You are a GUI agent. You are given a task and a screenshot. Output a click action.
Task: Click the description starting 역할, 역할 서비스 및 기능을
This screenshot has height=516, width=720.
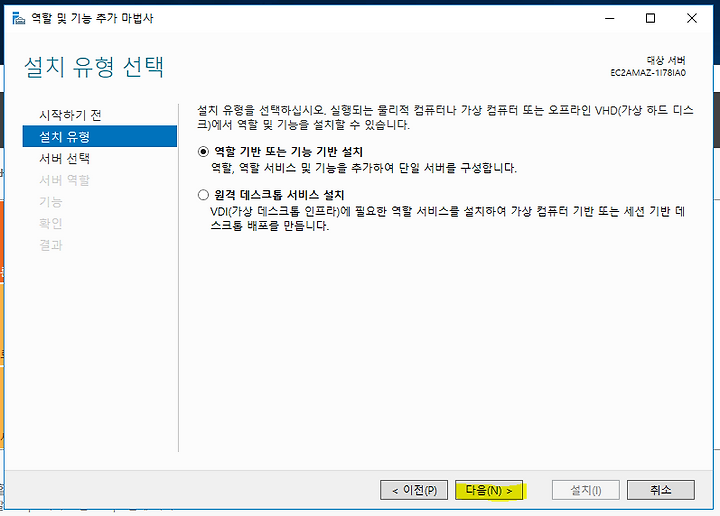(x=364, y=168)
